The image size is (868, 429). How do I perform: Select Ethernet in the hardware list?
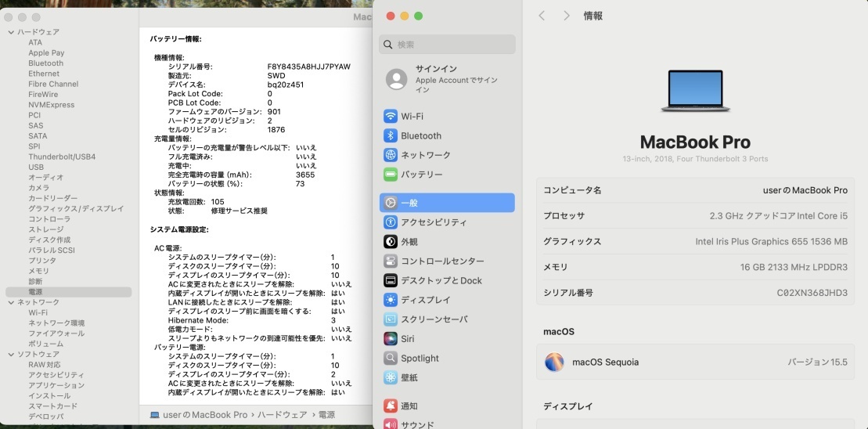click(x=44, y=74)
